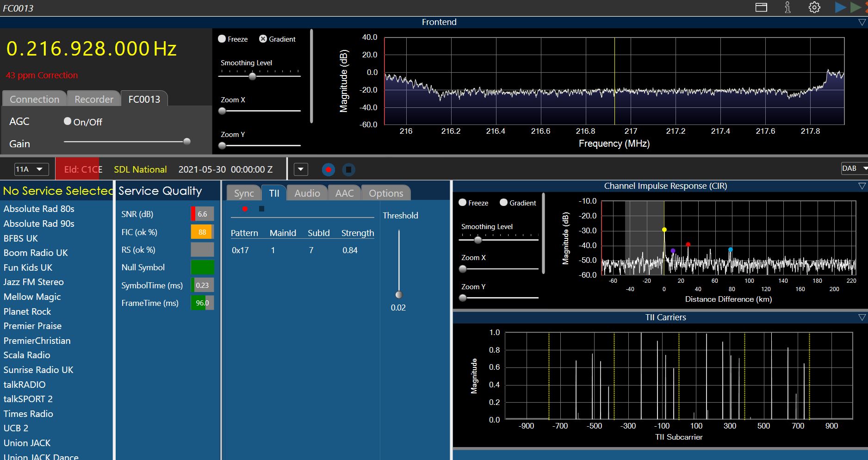Click the CIR controls vertical scrollbar
The image size is (868, 460).
coord(543,234)
